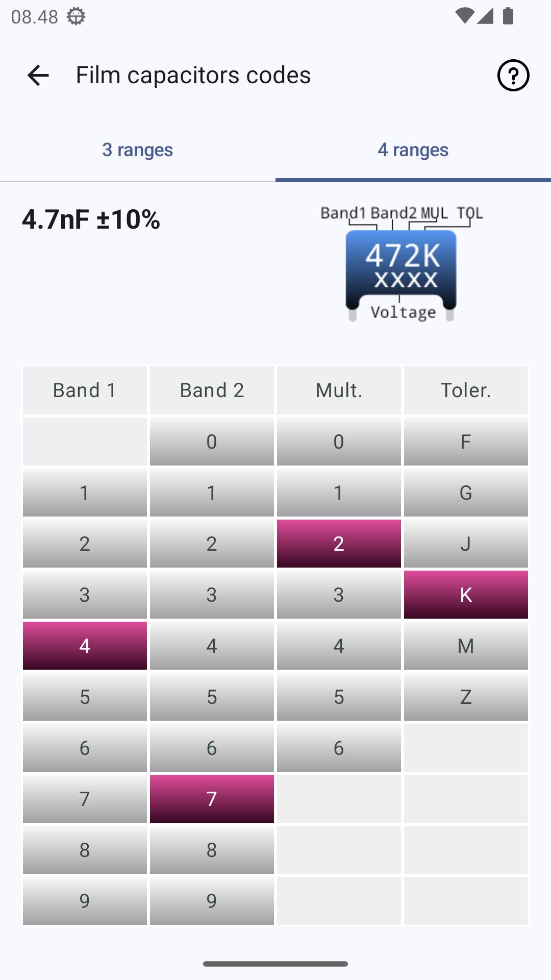551x980 pixels.
Task: Select multiplier 2 in Mult. column
Action: [339, 544]
